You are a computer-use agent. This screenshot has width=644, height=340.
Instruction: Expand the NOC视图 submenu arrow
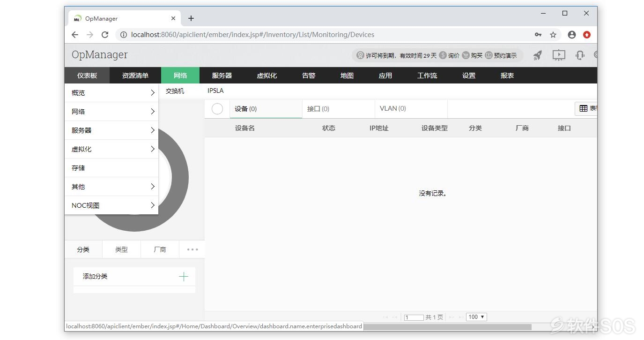pyautogui.click(x=153, y=205)
